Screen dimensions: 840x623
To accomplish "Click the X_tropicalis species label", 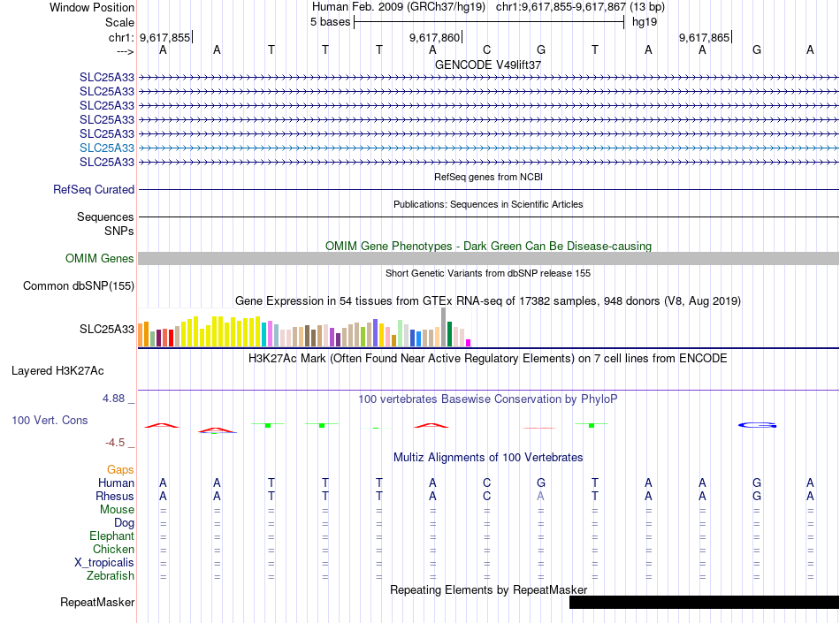I will (x=104, y=563).
